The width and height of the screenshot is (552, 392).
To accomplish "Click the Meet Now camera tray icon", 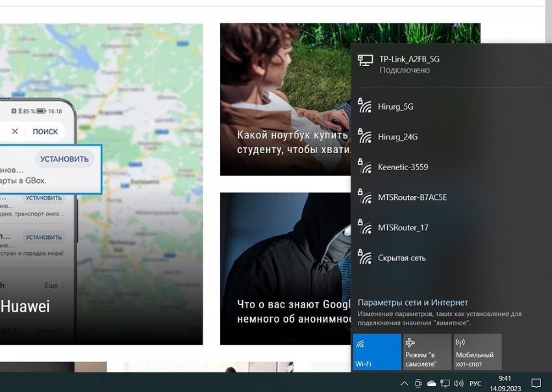I will pyautogui.click(x=419, y=383).
